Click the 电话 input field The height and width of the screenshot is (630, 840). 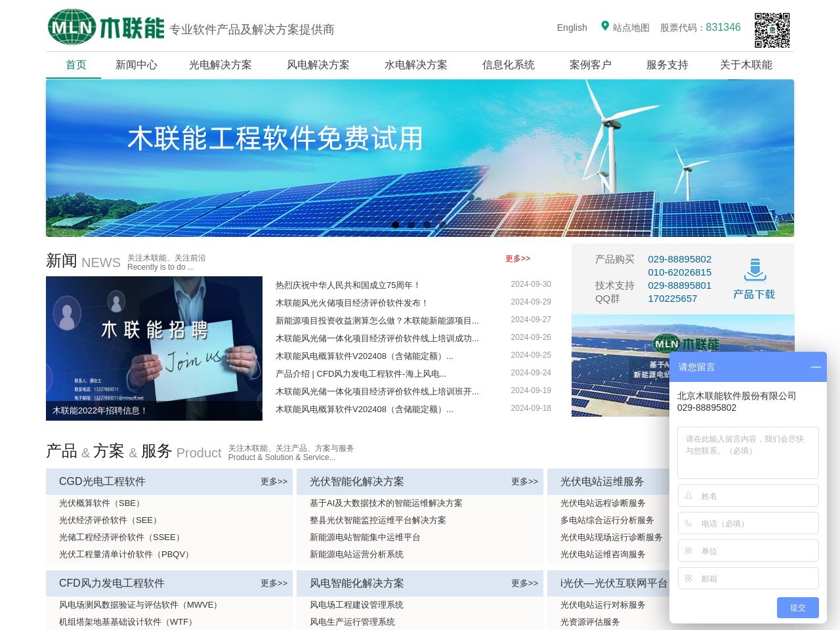coord(748,524)
